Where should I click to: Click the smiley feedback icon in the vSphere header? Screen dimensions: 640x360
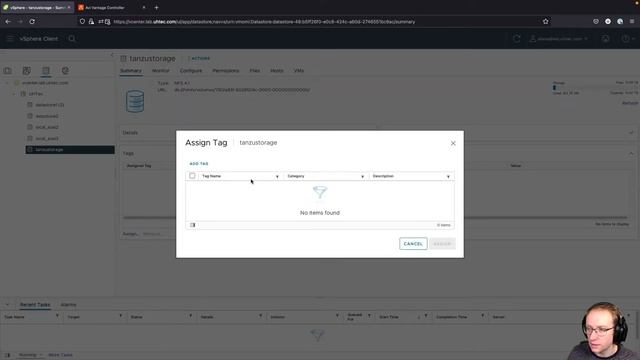(606, 39)
